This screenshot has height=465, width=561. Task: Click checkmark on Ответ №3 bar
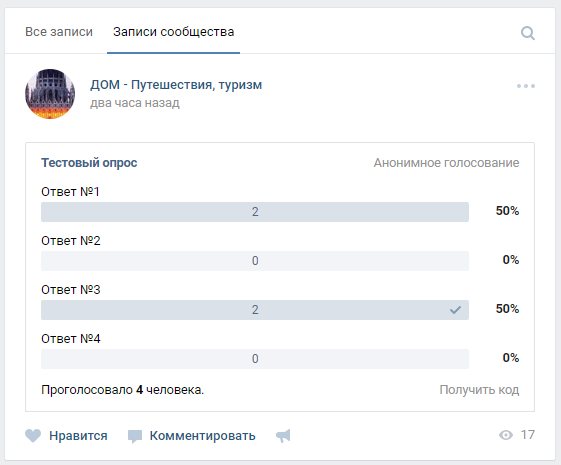tap(455, 309)
